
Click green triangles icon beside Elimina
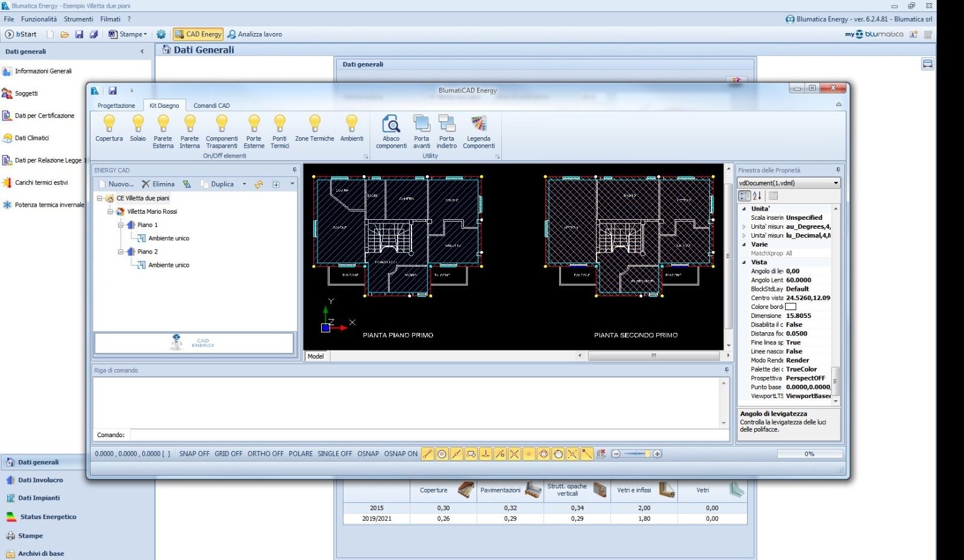187,184
